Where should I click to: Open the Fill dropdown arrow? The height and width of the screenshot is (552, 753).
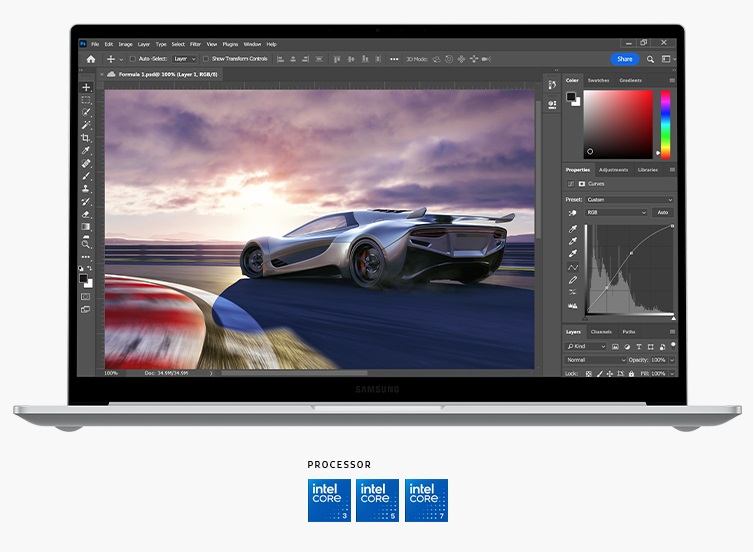pos(672,374)
